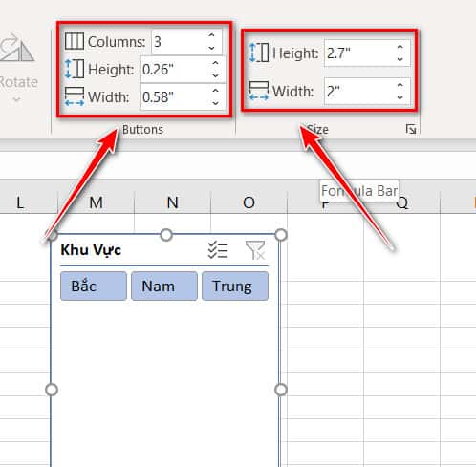The width and height of the screenshot is (476, 467).
Task: Click slicer left-middle resize handle
Action: (52, 390)
